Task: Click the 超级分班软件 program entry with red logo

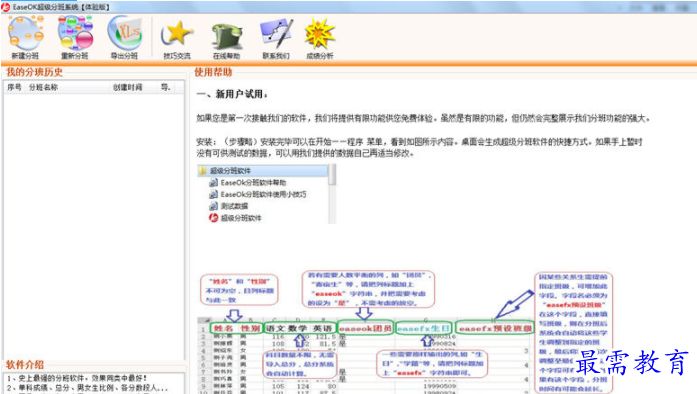Action: pyautogui.click(x=235, y=218)
